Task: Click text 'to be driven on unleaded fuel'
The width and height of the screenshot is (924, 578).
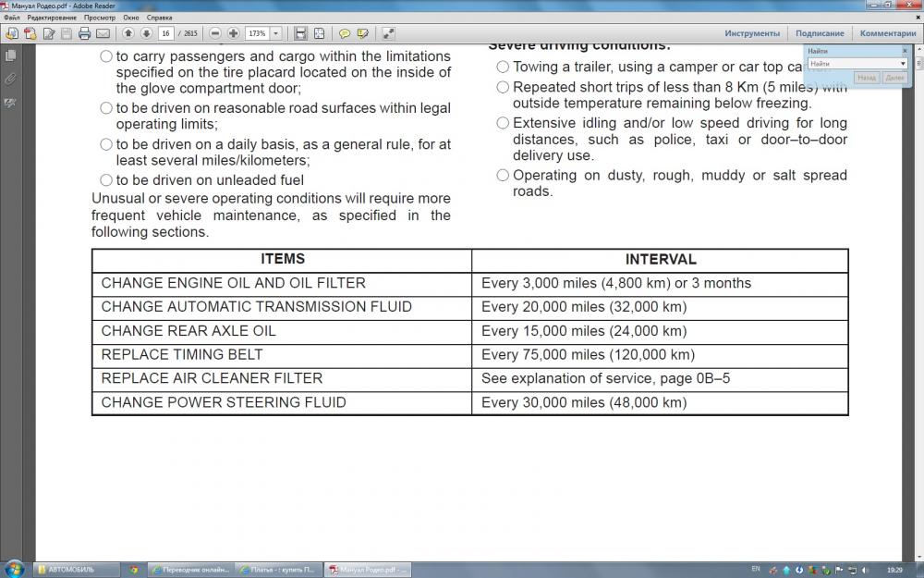Action: click(210, 180)
